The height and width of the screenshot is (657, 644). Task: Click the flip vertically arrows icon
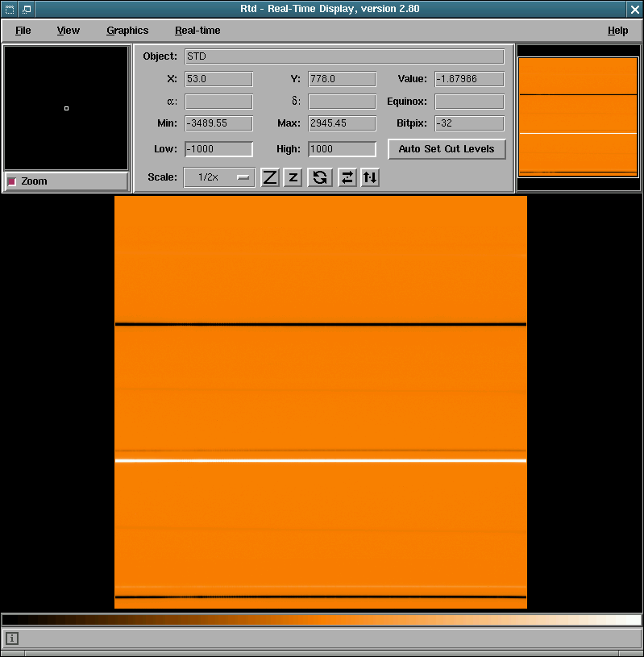pos(370,177)
